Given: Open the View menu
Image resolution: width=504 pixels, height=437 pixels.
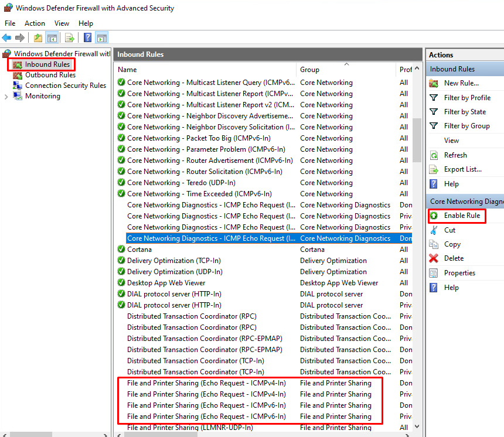Looking at the screenshot, I should tap(62, 23).
